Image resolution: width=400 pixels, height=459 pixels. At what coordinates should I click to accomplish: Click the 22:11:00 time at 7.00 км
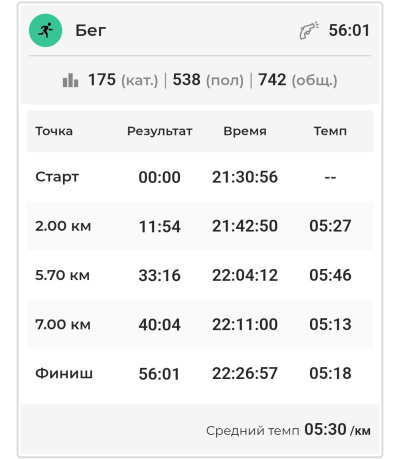(x=245, y=324)
